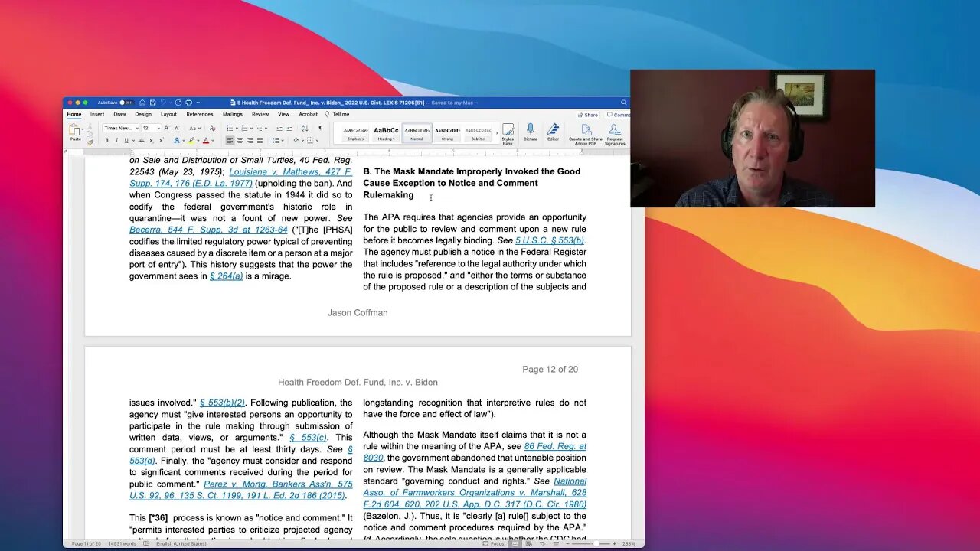This screenshot has height=551, width=980.
Task: Open line spacing dropdown
Action: click(283, 141)
